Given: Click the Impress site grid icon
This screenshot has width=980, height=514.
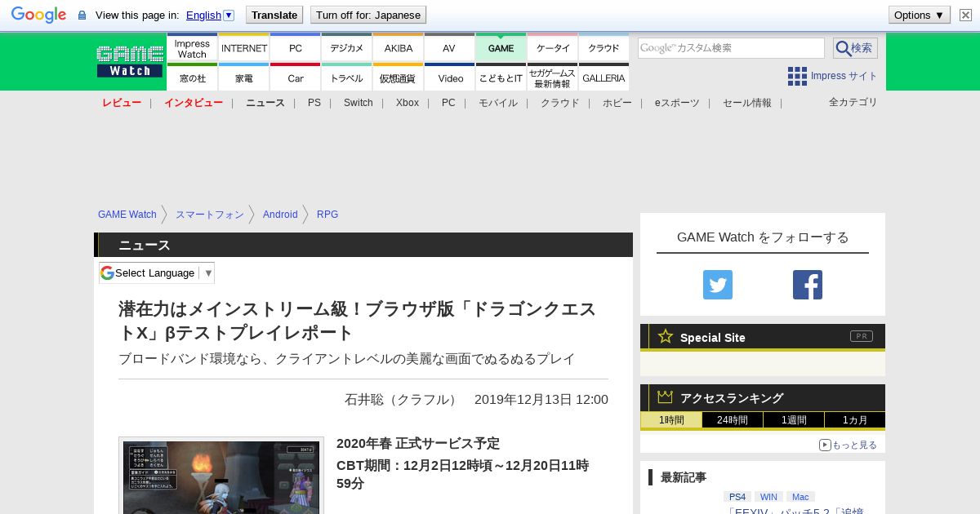Looking at the screenshot, I should [x=797, y=76].
